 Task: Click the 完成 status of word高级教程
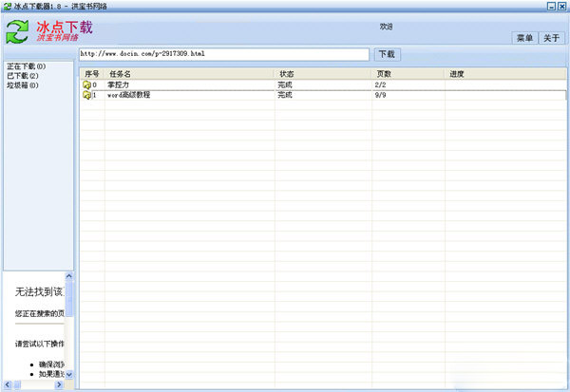tap(285, 95)
